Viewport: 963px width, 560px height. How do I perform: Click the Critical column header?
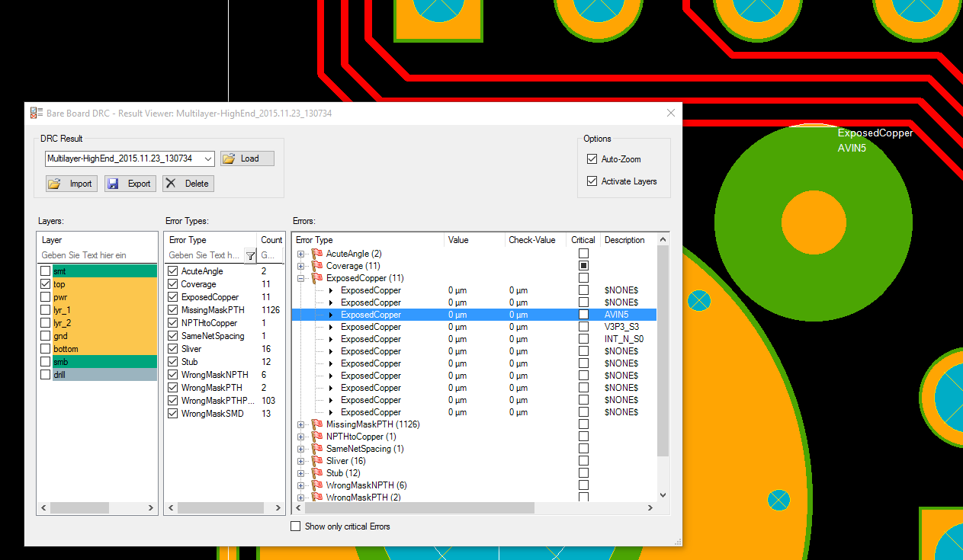click(583, 240)
